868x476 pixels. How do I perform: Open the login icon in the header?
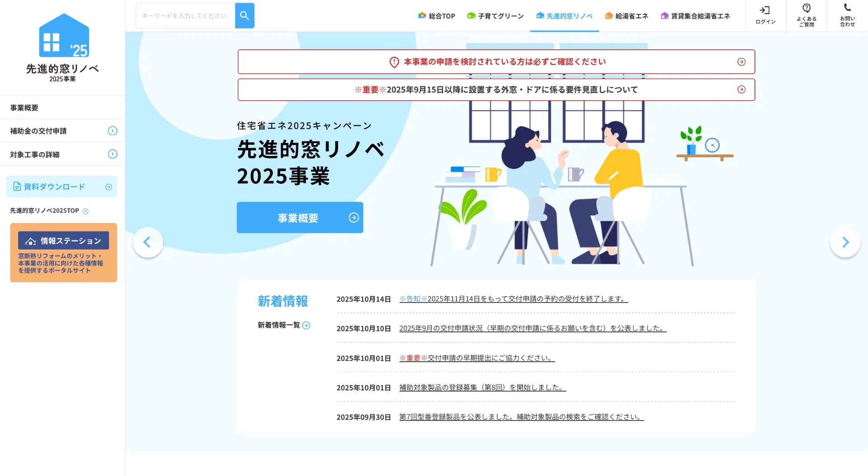(765, 11)
